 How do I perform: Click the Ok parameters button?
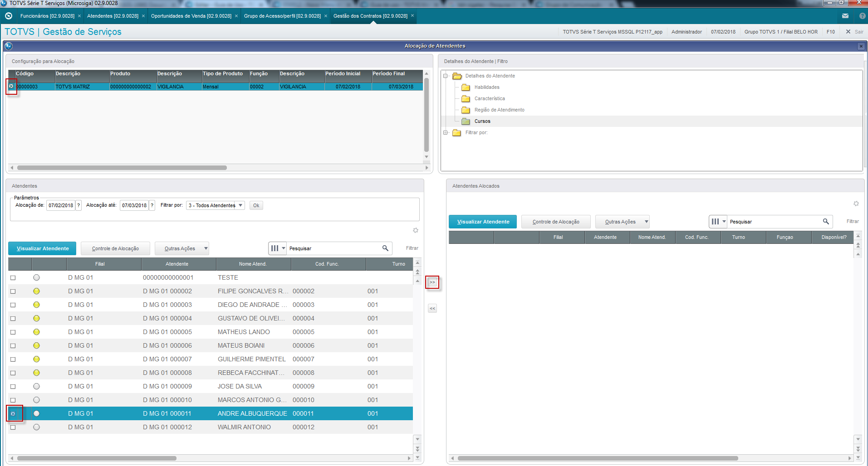tap(256, 205)
